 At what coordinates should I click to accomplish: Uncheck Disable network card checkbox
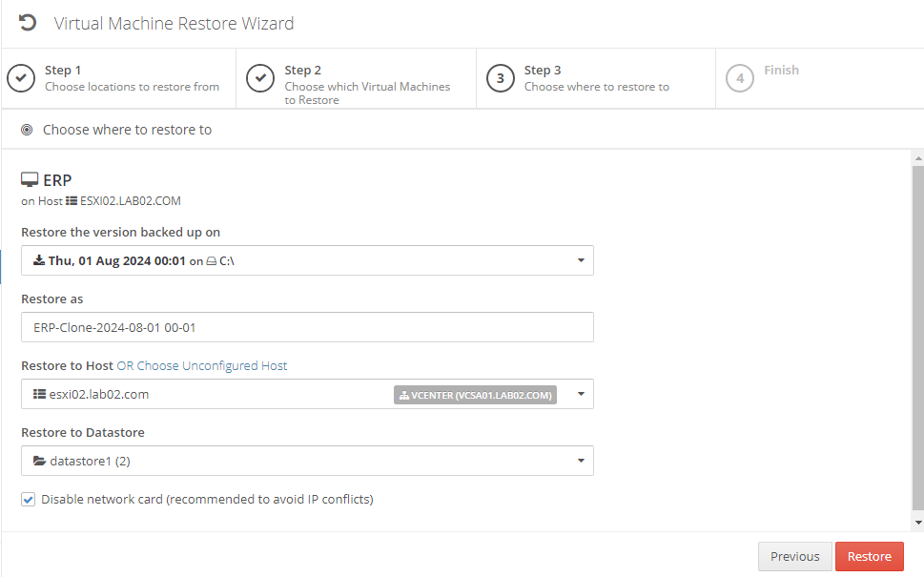coord(29,500)
